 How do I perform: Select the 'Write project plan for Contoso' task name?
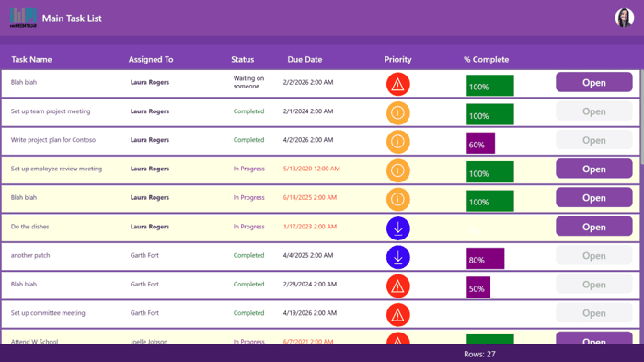[x=53, y=140]
